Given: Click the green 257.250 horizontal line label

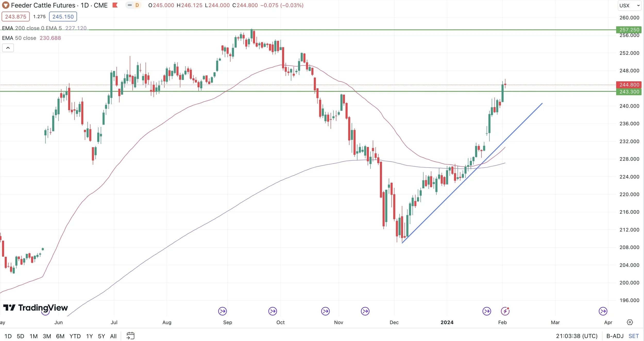Looking at the screenshot, I should [x=629, y=30].
